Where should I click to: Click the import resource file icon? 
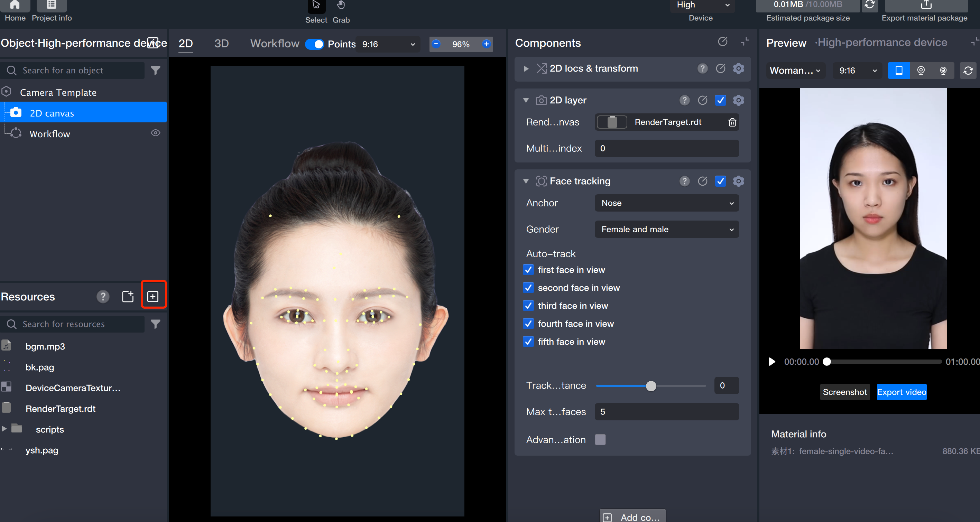(x=128, y=296)
